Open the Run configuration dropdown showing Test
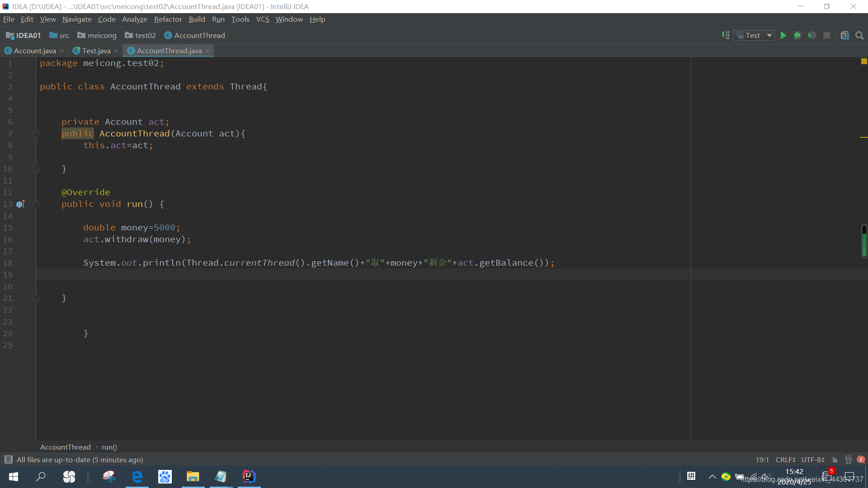868x488 pixels. (x=754, y=35)
